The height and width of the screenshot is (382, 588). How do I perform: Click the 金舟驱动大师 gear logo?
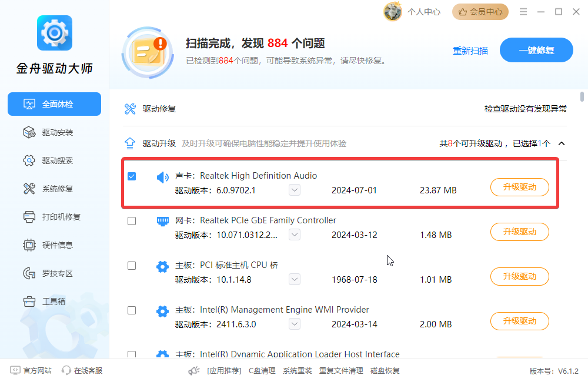coord(55,33)
